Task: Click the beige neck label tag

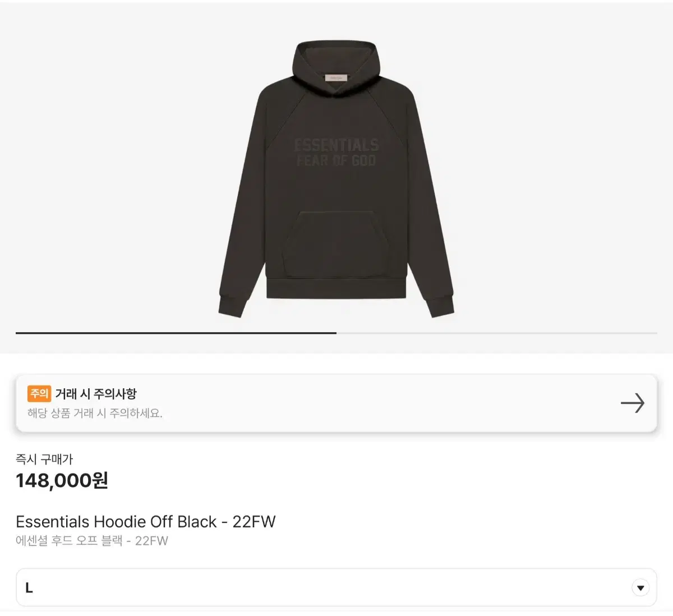Action: 336,77
